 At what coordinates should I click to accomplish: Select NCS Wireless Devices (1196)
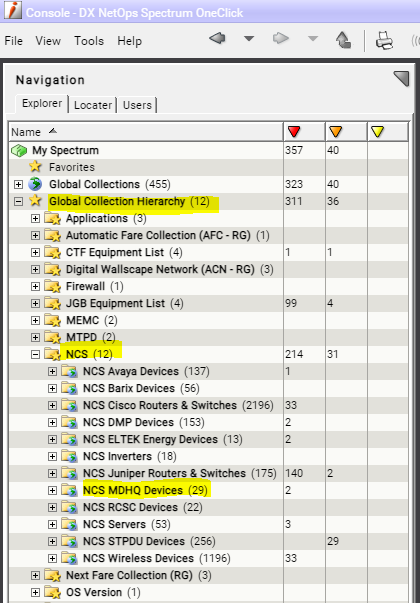(x=157, y=558)
